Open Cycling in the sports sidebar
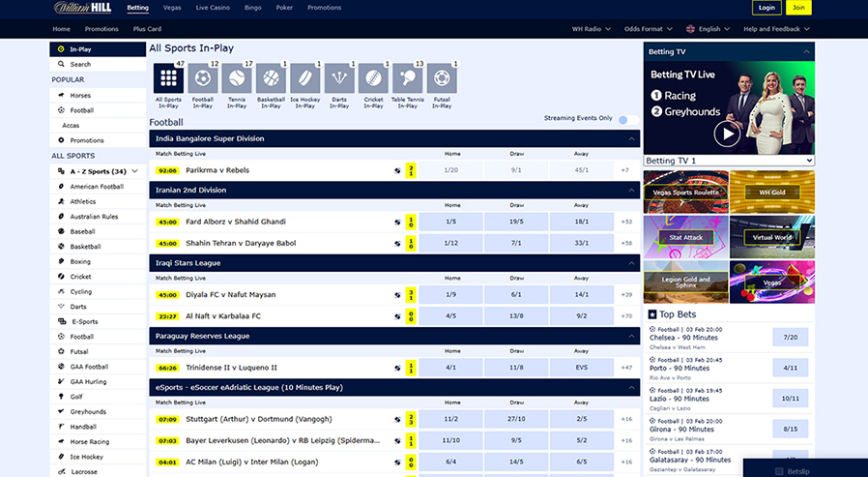 [x=98, y=291]
